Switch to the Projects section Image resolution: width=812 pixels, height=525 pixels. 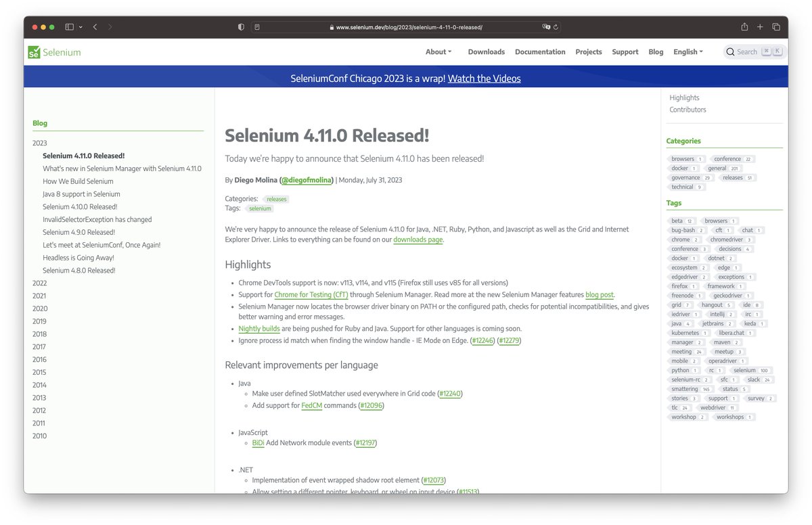(589, 51)
